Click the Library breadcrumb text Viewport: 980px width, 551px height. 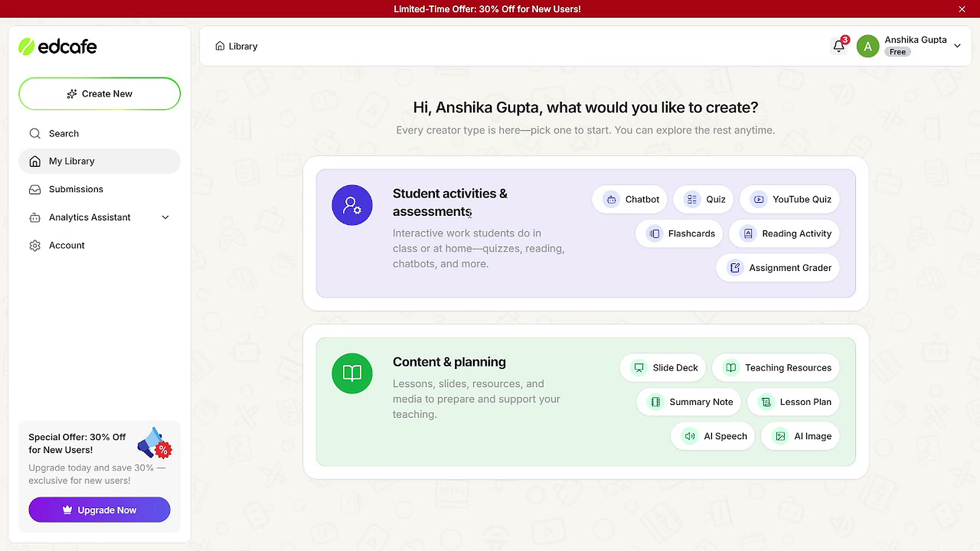pyautogui.click(x=243, y=46)
